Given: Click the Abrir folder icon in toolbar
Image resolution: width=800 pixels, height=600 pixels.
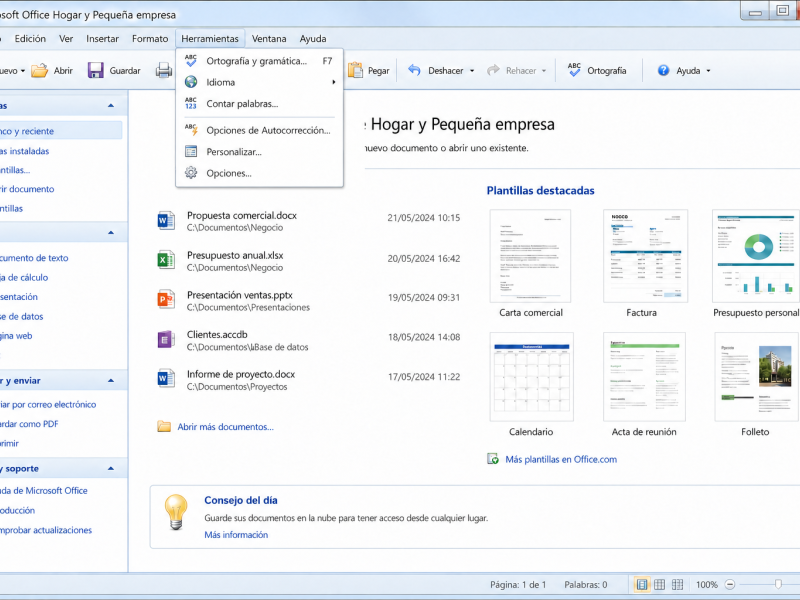Looking at the screenshot, I should [39, 70].
